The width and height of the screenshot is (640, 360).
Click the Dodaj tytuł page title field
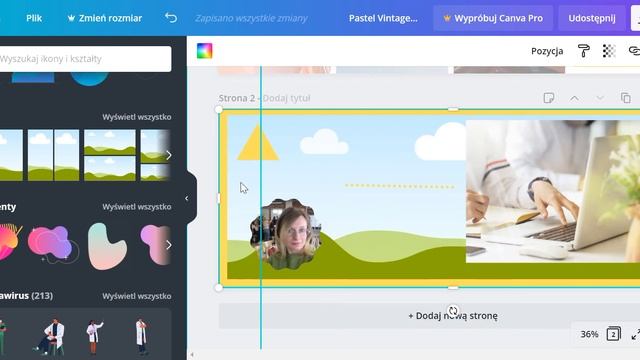287,98
